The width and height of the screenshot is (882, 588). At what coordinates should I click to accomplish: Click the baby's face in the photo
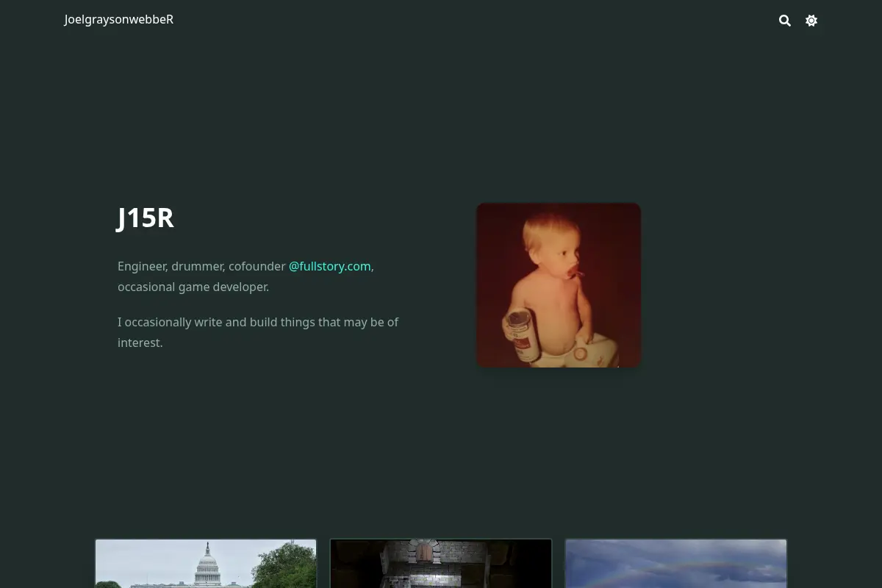556,254
